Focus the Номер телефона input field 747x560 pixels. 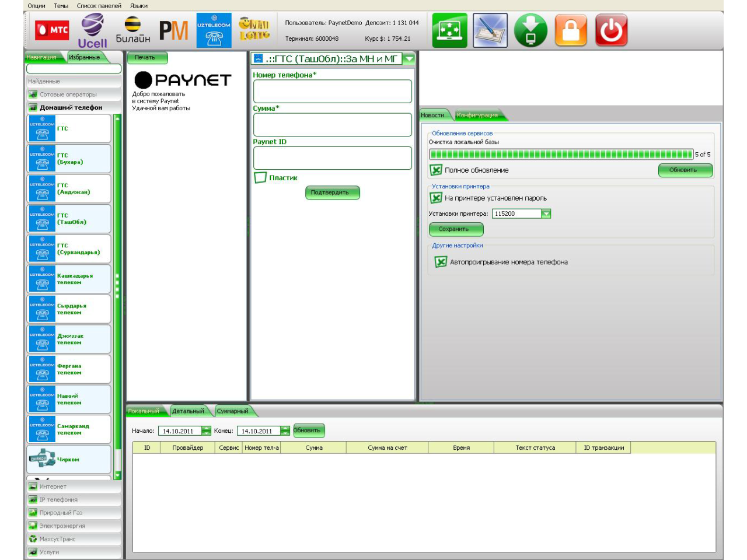point(333,92)
